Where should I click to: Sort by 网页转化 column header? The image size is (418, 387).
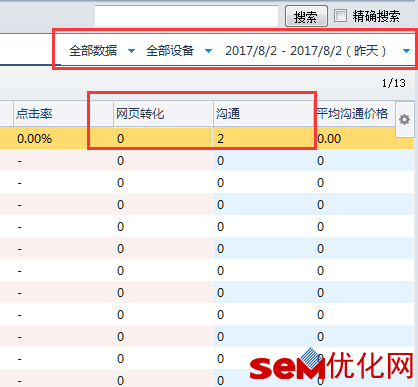point(163,114)
